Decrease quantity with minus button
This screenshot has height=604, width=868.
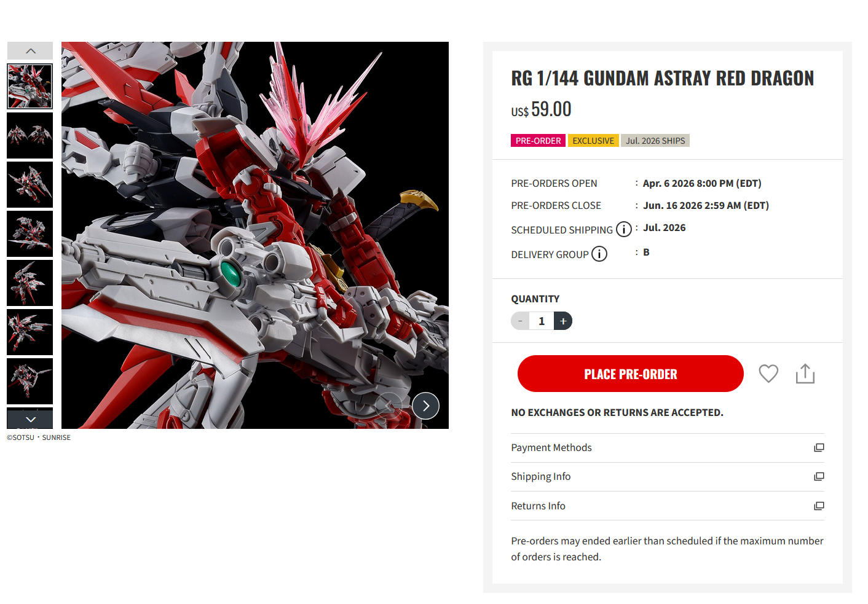click(520, 321)
